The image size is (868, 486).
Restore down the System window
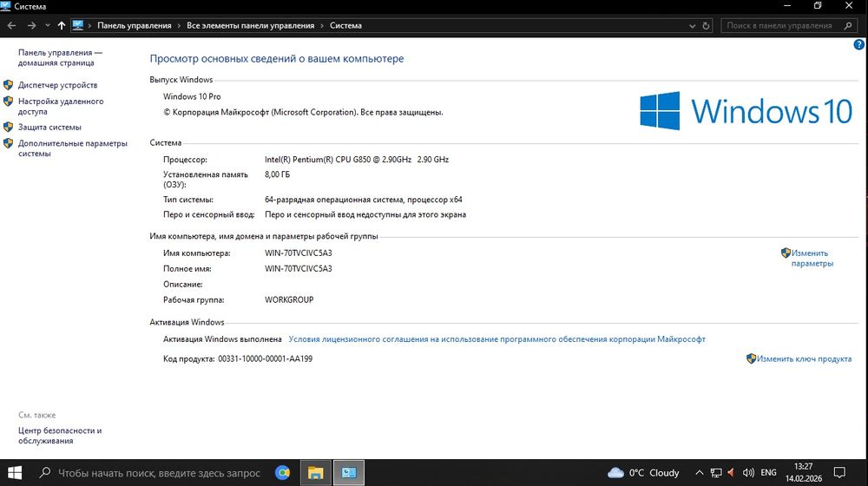tap(818, 6)
